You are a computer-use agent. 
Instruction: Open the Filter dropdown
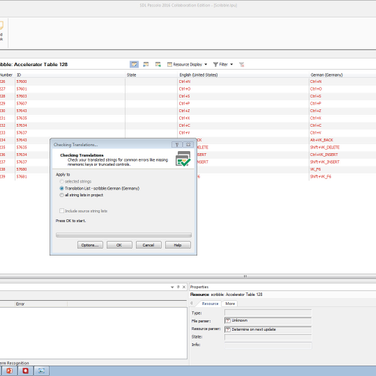coord(223,64)
